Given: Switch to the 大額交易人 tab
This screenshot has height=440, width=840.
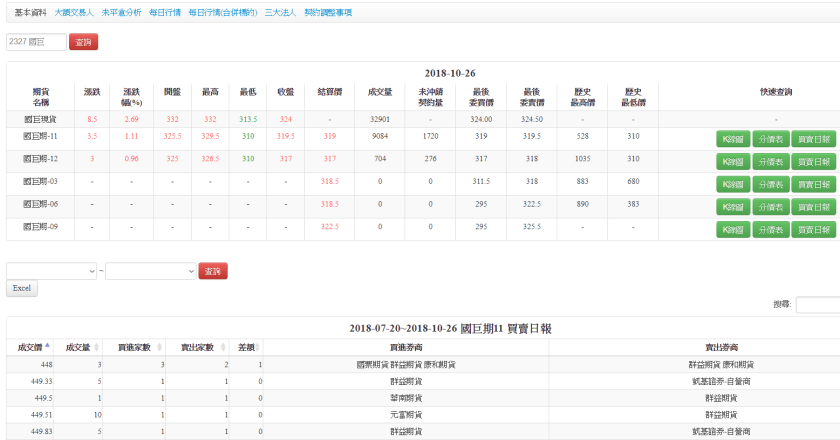Looking at the screenshot, I should point(74,12).
